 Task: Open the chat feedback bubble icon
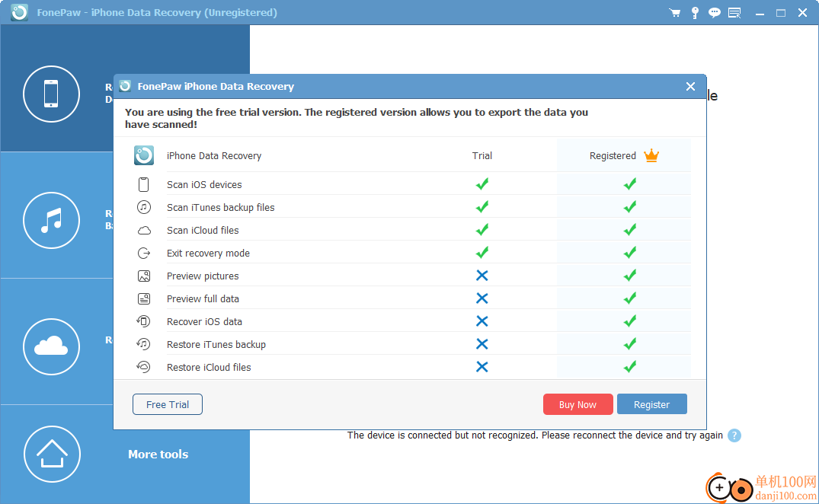coord(714,12)
